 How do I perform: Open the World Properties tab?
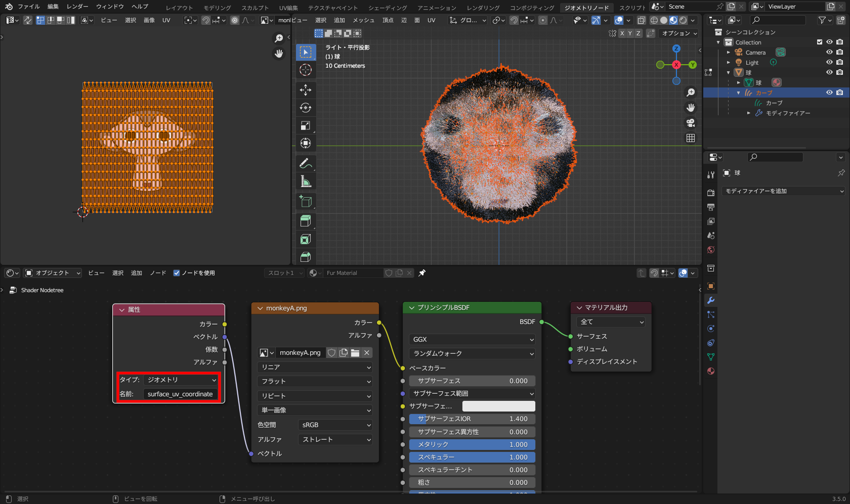(x=710, y=250)
